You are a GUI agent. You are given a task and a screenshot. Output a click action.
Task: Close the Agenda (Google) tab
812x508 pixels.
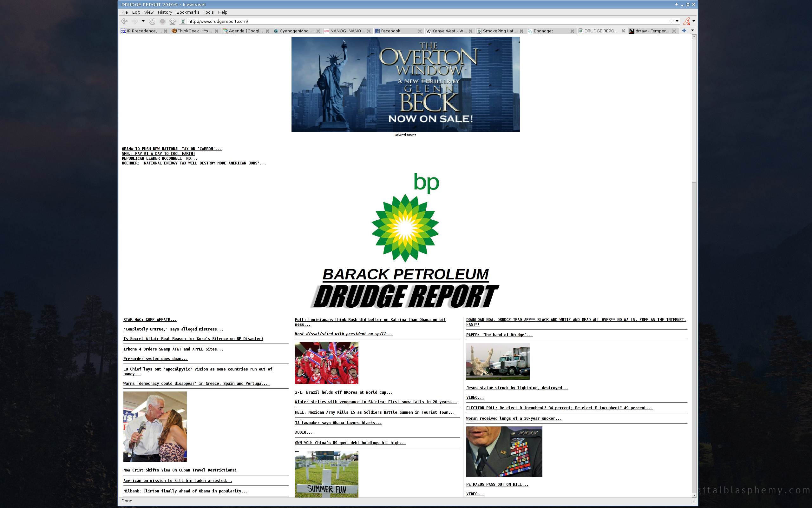coord(267,31)
